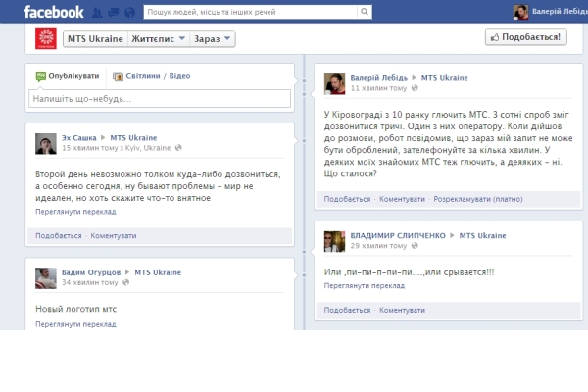Open MTS Ukraine link in Эх Сашка post
Screen dimensions: 588x392
click(133, 138)
